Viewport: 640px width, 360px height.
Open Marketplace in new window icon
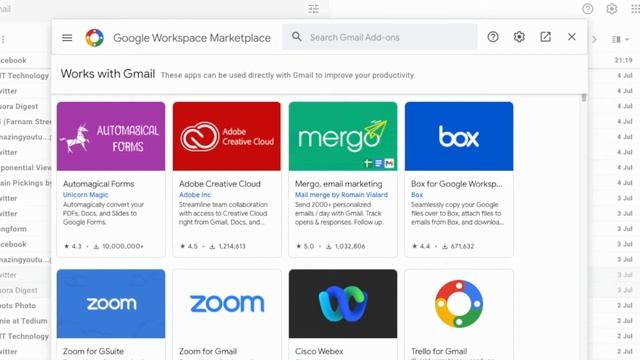click(545, 37)
